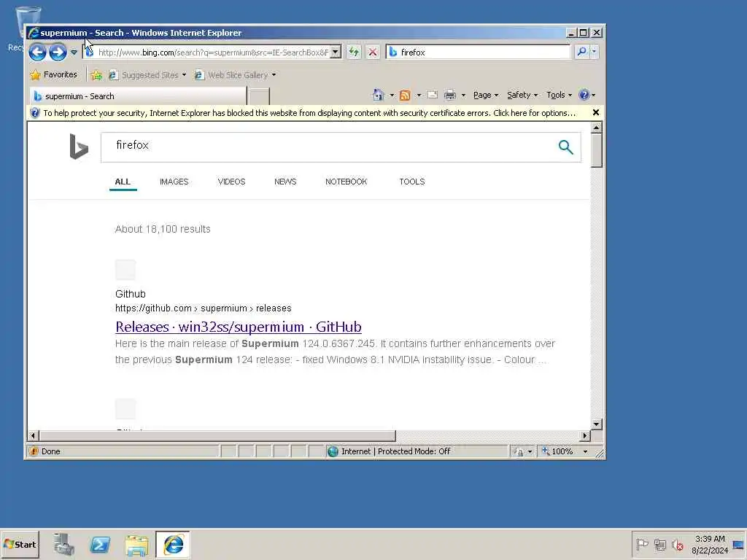Image resolution: width=747 pixels, height=560 pixels.
Task: Refresh the page with the green arrows
Action: point(354,52)
